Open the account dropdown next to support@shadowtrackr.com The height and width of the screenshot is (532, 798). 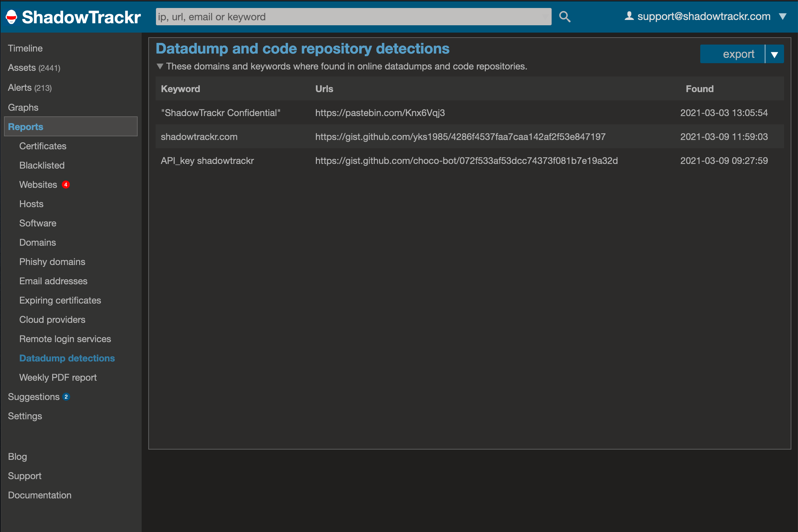pyautogui.click(x=783, y=16)
